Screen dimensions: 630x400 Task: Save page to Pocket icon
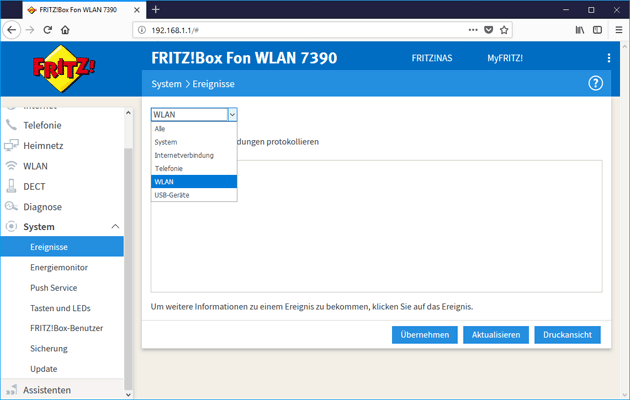coord(489,30)
